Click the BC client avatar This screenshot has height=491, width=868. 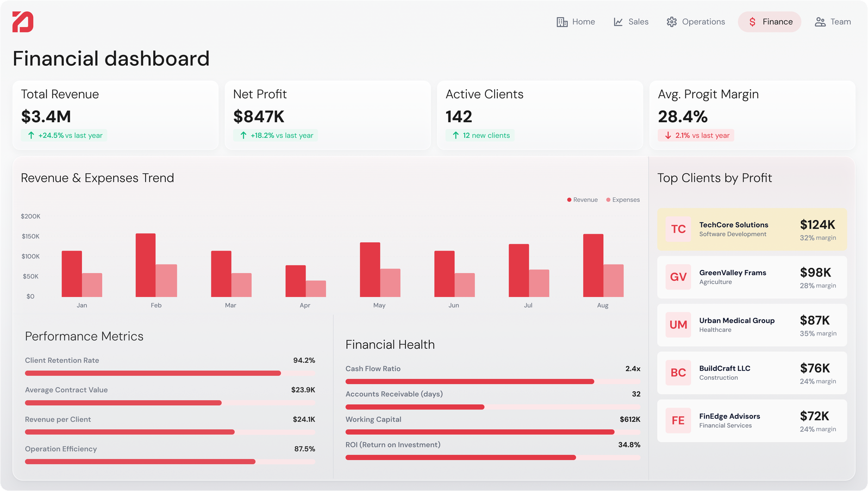coord(678,373)
